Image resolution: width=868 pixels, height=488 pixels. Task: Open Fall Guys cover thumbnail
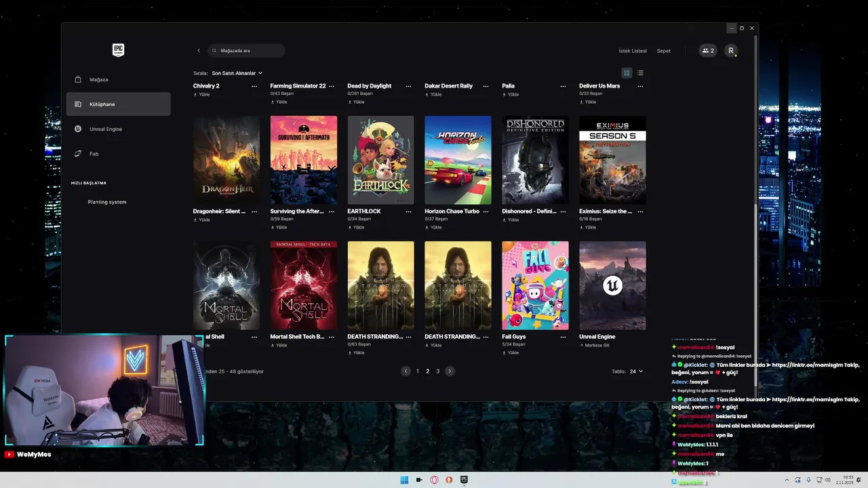pyautogui.click(x=536, y=285)
